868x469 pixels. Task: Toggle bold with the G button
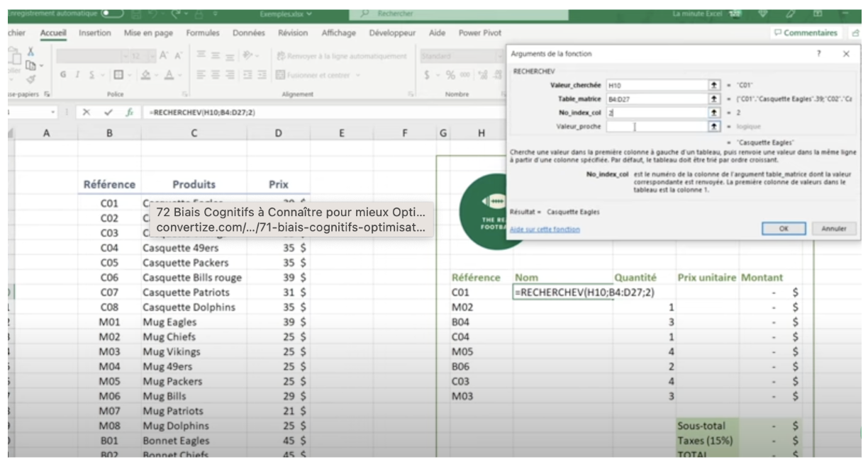click(x=64, y=75)
